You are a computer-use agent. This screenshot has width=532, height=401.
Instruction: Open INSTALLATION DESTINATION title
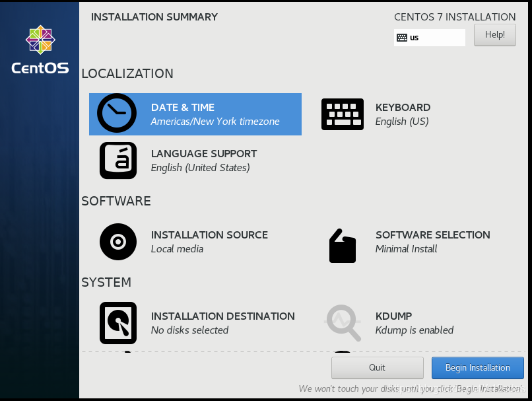coord(223,316)
